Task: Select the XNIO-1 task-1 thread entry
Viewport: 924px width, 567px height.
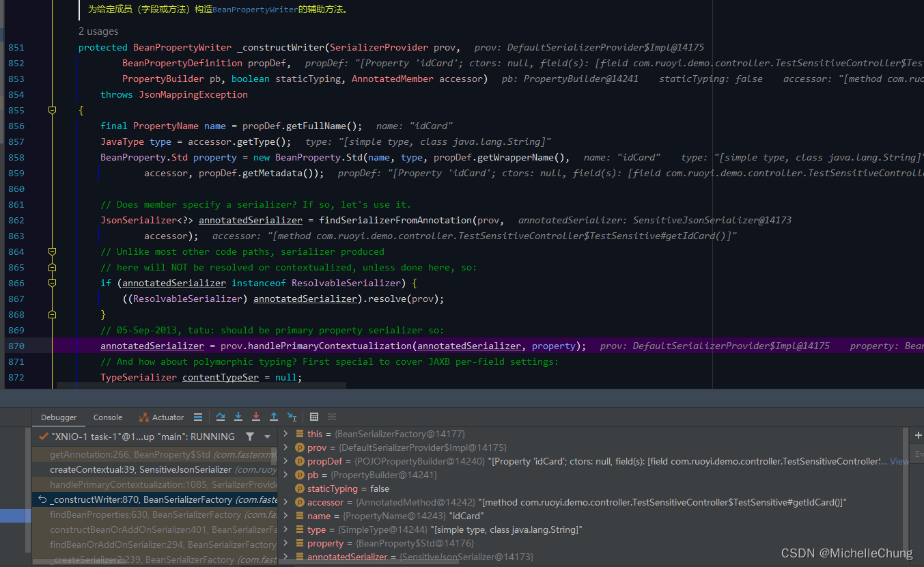Action: pos(137,436)
